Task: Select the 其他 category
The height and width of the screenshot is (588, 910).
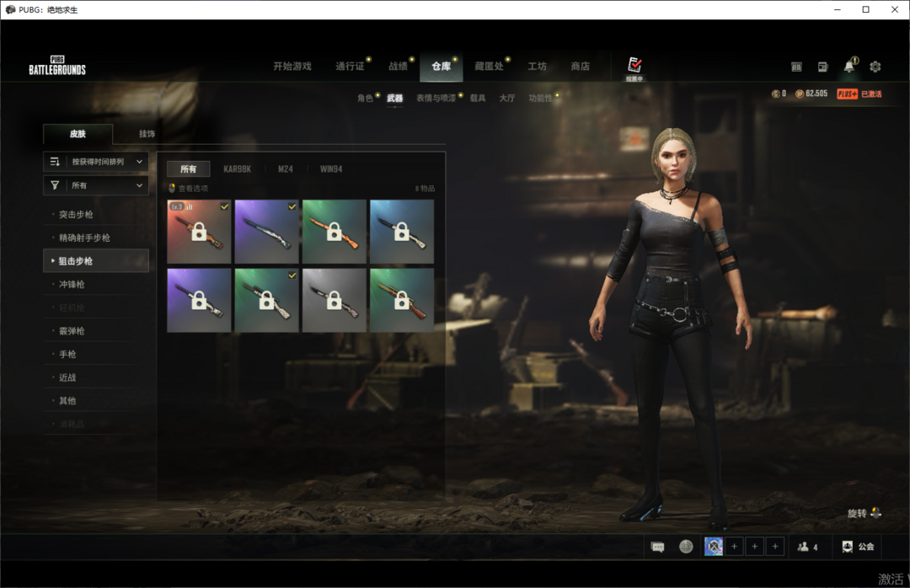Action: [x=96, y=400]
